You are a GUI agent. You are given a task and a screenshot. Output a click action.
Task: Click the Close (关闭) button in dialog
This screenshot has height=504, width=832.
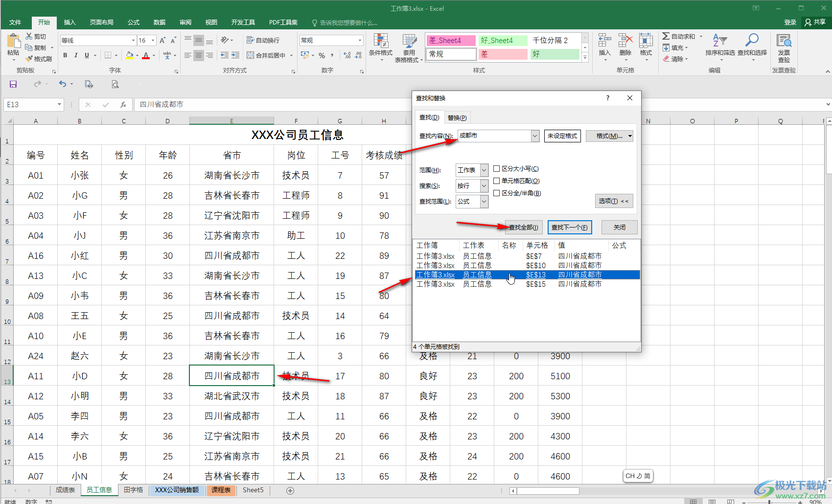(620, 227)
